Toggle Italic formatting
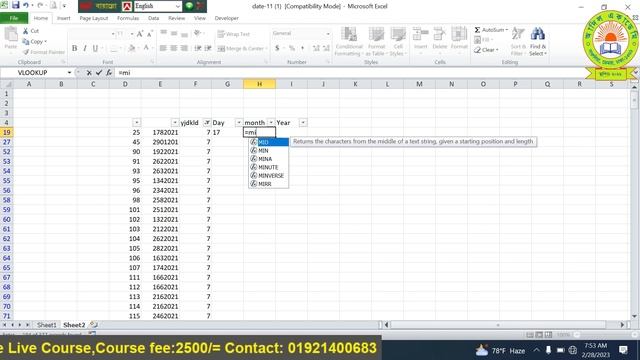640x360 pixels. (84, 48)
